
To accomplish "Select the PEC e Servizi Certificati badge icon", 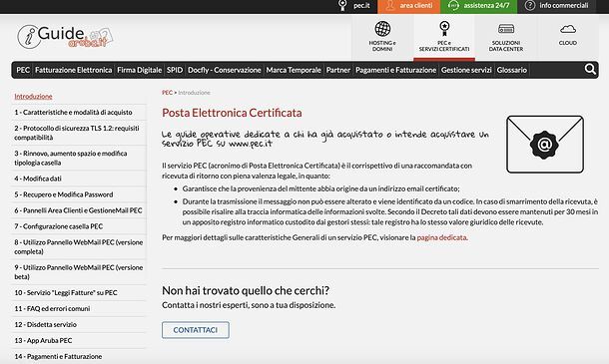I will click(x=444, y=29).
